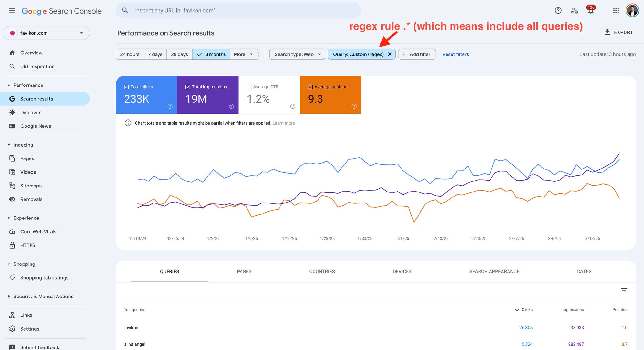This screenshot has height=350, width=644.
Task: Open the notifications bell icon
Action: (x=591, y=11)
